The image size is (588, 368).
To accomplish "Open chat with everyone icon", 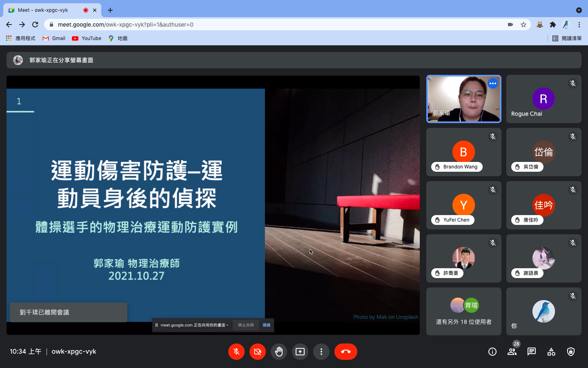I will point(532,352).
